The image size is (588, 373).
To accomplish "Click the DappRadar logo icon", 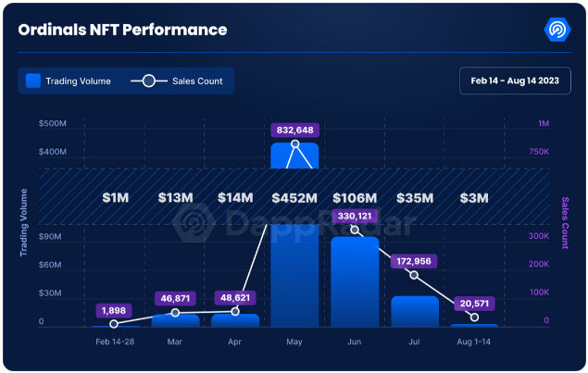I will click(557, 29).
